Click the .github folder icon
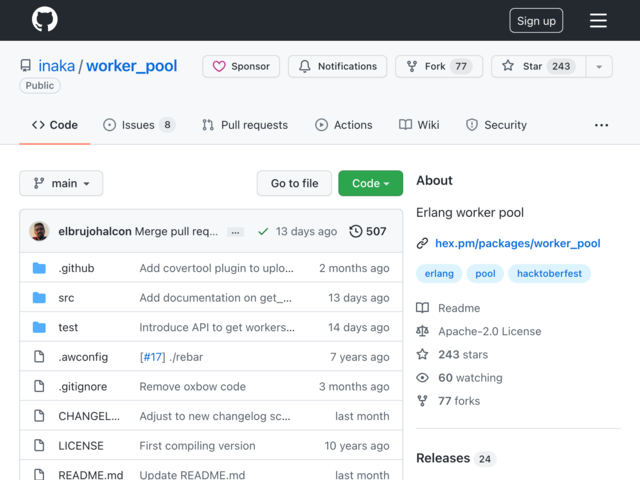The width and height of the screenshot is (640, 480). click(x=39, y=268)
